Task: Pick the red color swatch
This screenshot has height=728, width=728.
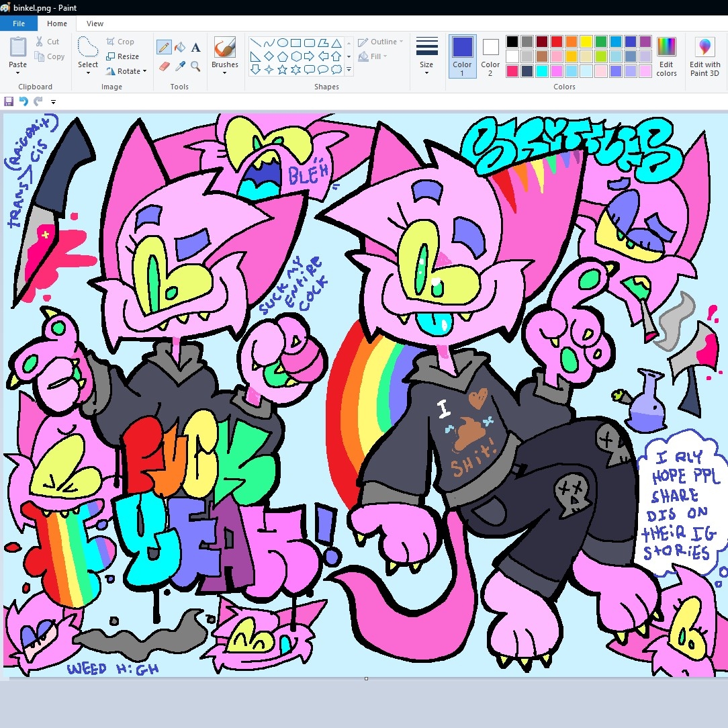Action: (x=556, y=42)
